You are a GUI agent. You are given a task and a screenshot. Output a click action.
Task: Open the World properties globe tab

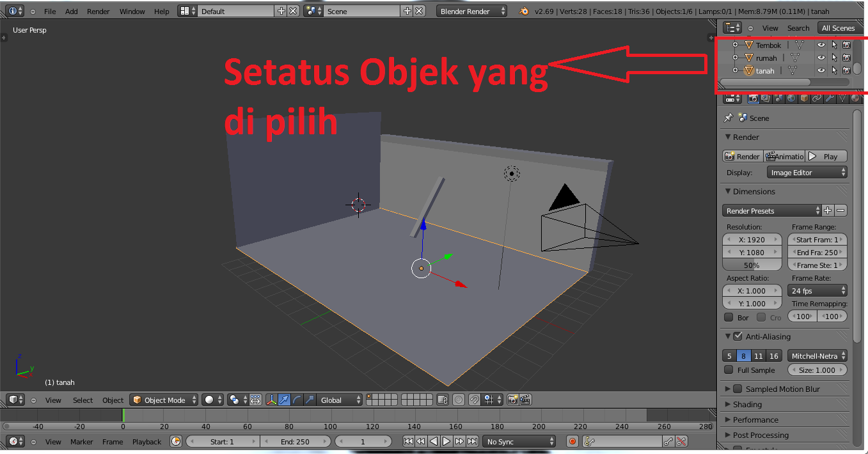791,98
